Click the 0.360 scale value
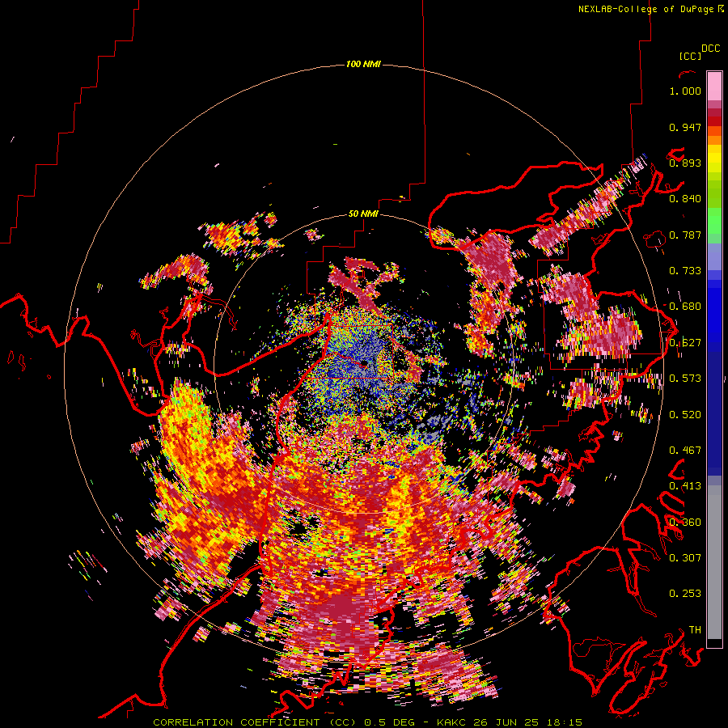 (685, 523)
